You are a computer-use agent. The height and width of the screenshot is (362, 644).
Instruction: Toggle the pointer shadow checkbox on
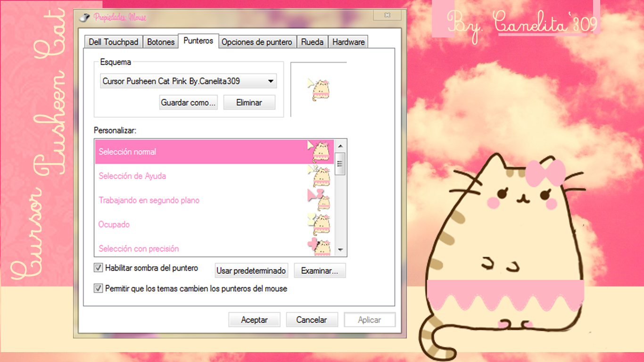(98, 267)
